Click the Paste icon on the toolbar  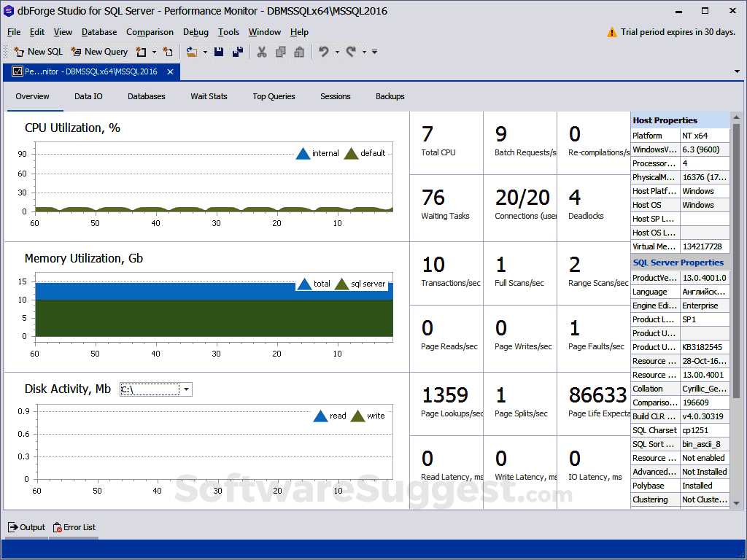coord(299,52)
